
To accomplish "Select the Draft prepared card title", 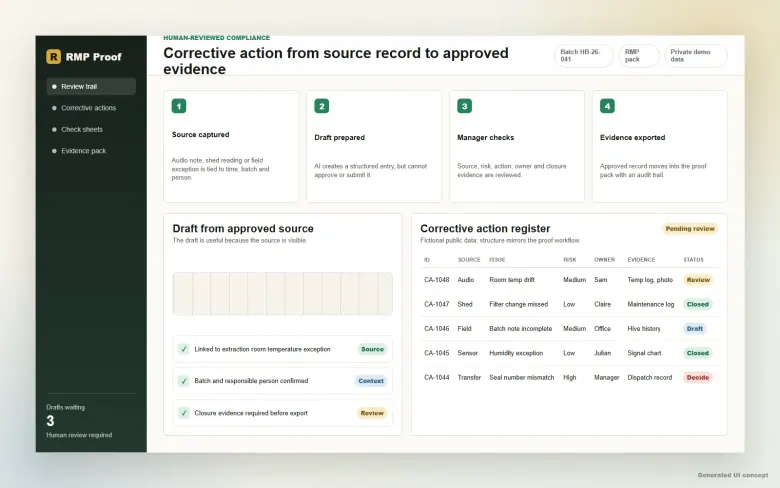I will point(339,137).
